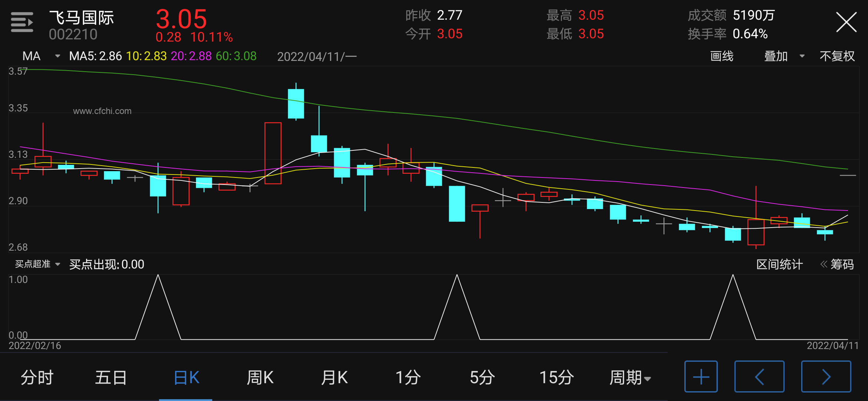This screenshot has width=868, height=401.
Task: Switch to the 周K weekly chart tab
Action: [x=260, y=378]
